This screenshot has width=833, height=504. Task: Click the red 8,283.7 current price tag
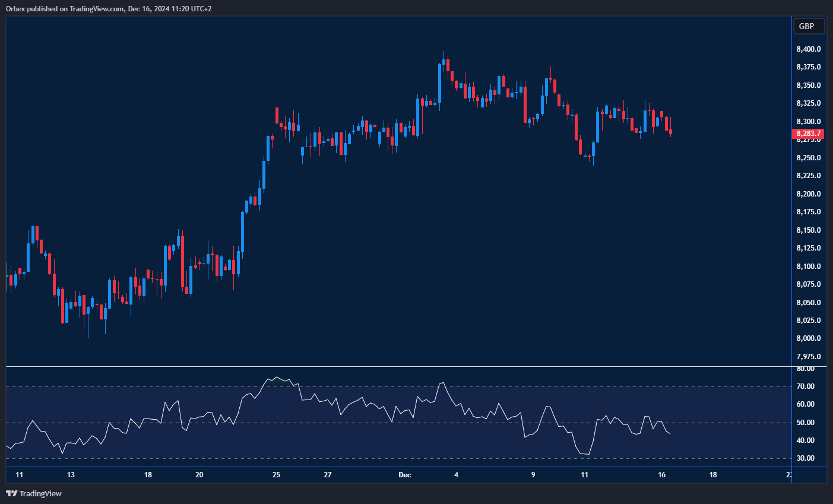(x=808, y=134)
